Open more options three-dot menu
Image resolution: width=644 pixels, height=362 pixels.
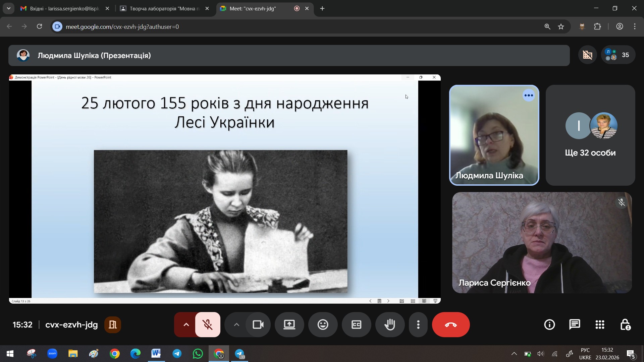click(418, 324)
